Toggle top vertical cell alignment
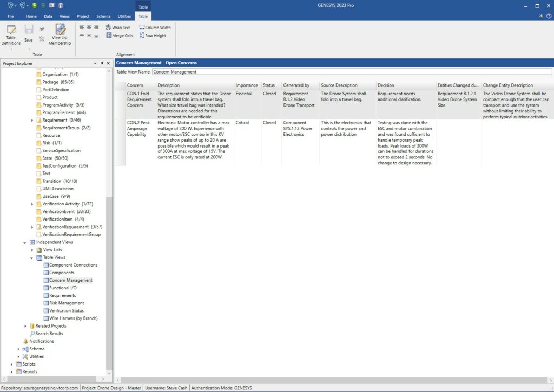Image resolution: width=554 pixels, height=392 pixels. pyautogui.click(x=82, y=35)
